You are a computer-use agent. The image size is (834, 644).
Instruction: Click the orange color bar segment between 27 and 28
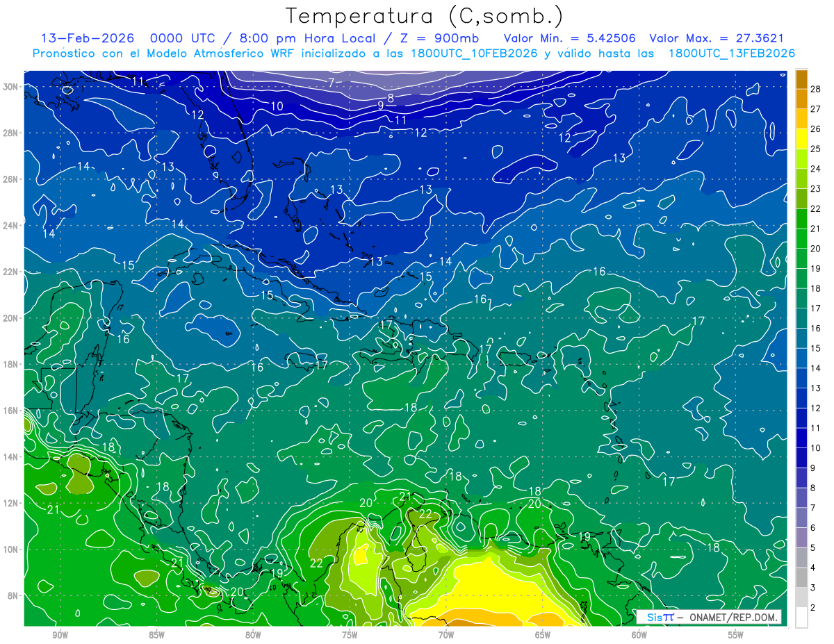point(802,99)
